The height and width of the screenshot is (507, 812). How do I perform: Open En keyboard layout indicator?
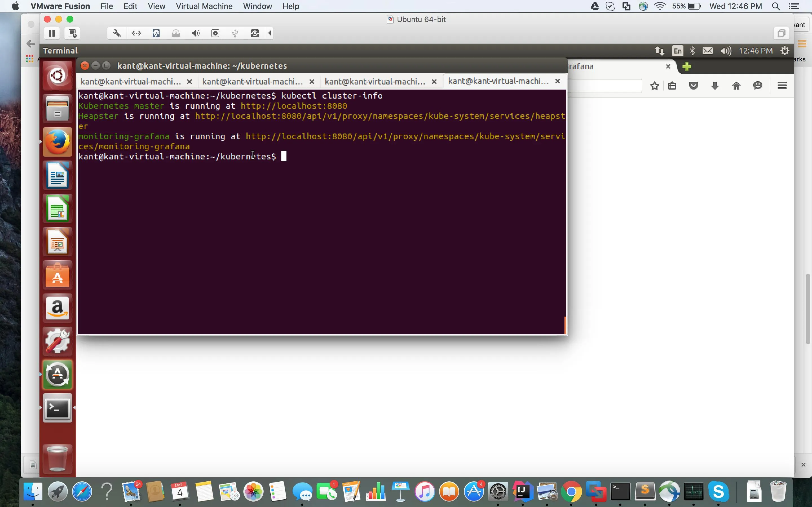678,51
